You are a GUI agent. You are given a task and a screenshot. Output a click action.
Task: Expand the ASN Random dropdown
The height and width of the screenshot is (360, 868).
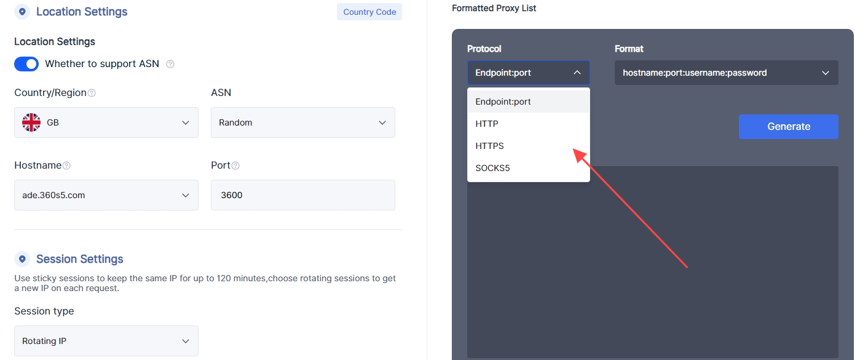click(x=302, y=122)
